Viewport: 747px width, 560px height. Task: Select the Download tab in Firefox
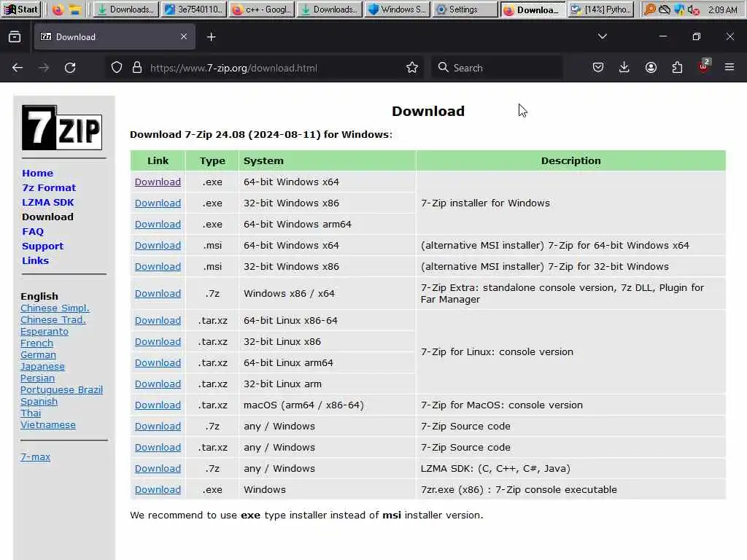pyautogui.click(x=115, y=36)
